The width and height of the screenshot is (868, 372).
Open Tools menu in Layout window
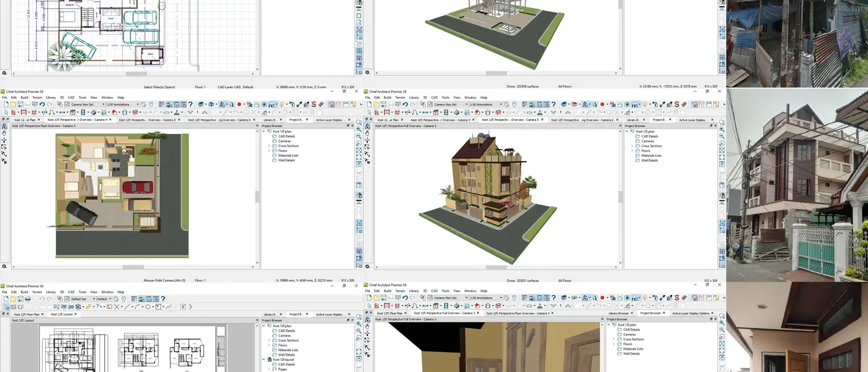point(82,292)
